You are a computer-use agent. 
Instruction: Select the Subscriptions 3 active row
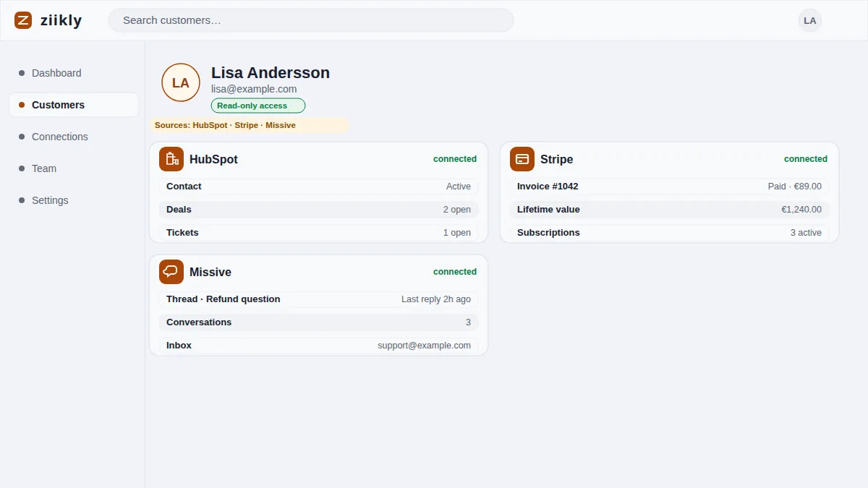click(x=669, y=233)
